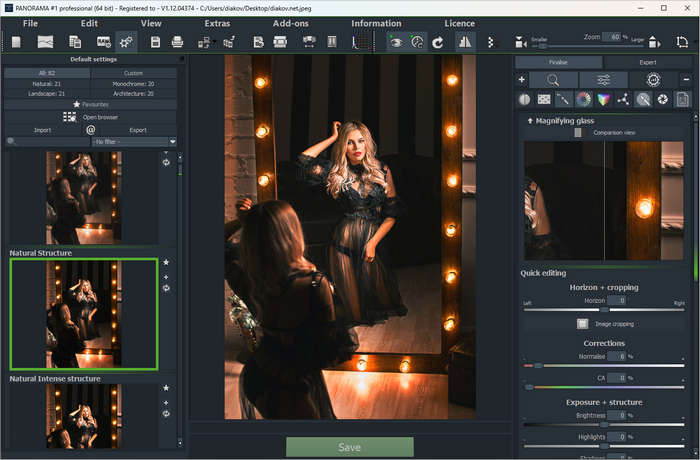Viewport: 700px width, 460px height.
Task: Collapse the Magnifying glass section
Action: click(x=530, y=120)
